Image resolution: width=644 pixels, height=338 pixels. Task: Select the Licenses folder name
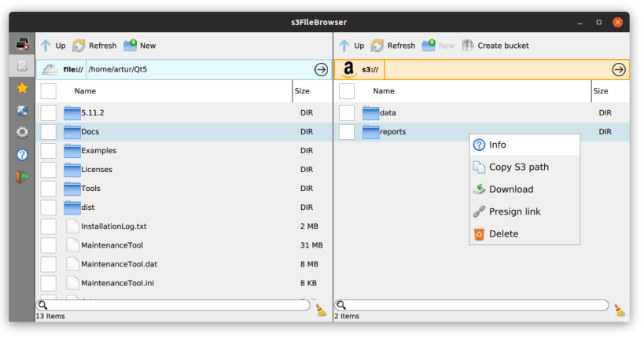(x=97, y=170)
